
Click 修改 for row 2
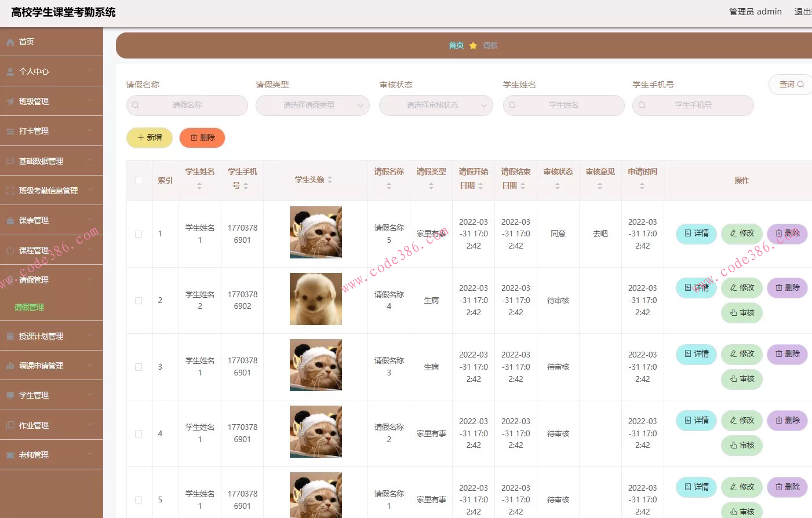click(742, 288)
